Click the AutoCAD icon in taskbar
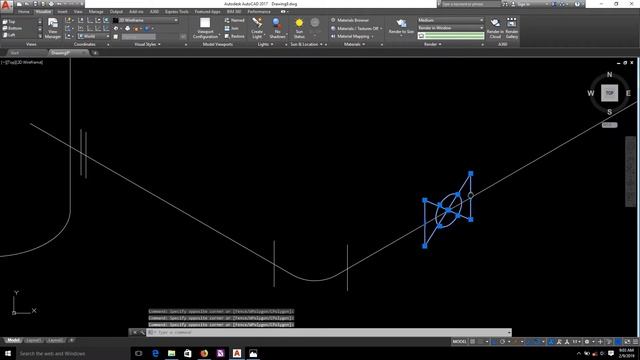Viewport: 640px width, 360px height. [x=237, y=353]
